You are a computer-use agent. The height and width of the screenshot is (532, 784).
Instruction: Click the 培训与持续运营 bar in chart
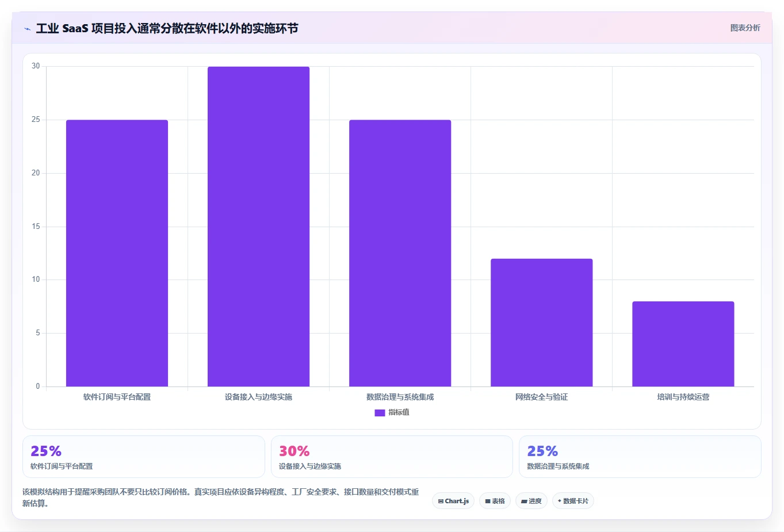683,344
